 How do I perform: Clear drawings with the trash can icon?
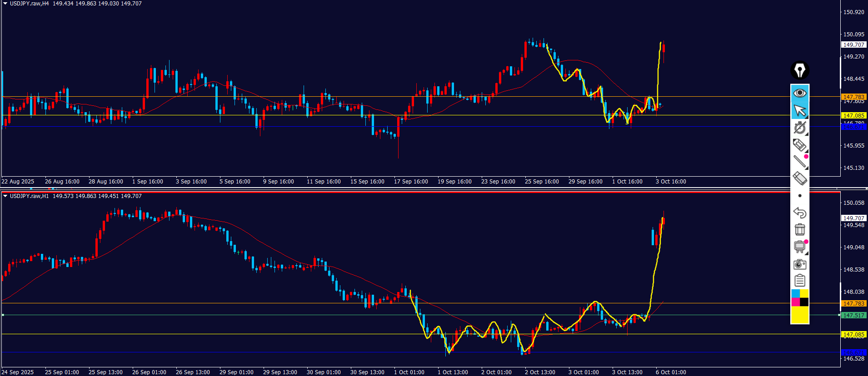pyautogui.click(x=799, y=229)
